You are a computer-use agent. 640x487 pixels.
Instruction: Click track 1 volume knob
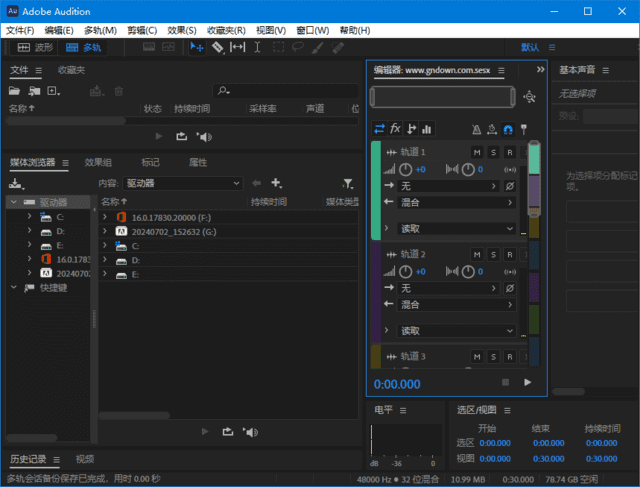407,169
